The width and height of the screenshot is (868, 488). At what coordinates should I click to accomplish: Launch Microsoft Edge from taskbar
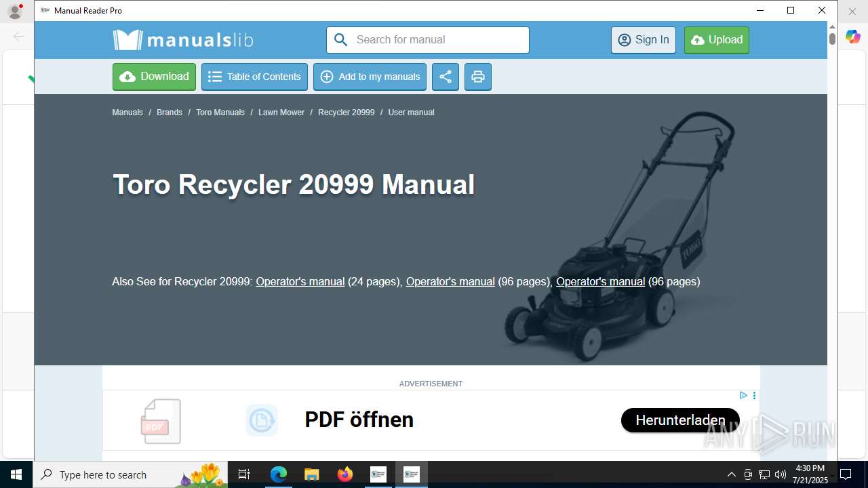[x=279, y=474]
